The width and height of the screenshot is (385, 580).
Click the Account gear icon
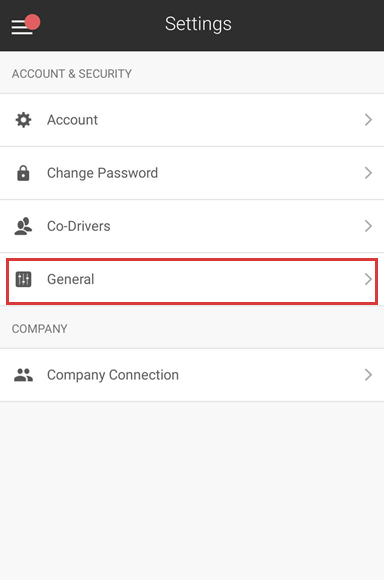pyautogui.click(x=23, y=120)
